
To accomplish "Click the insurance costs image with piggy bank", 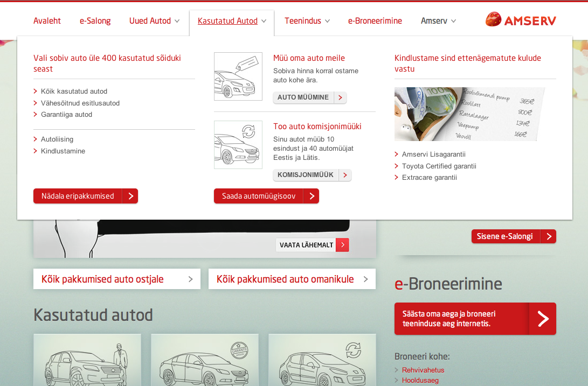I will [469, 114].
